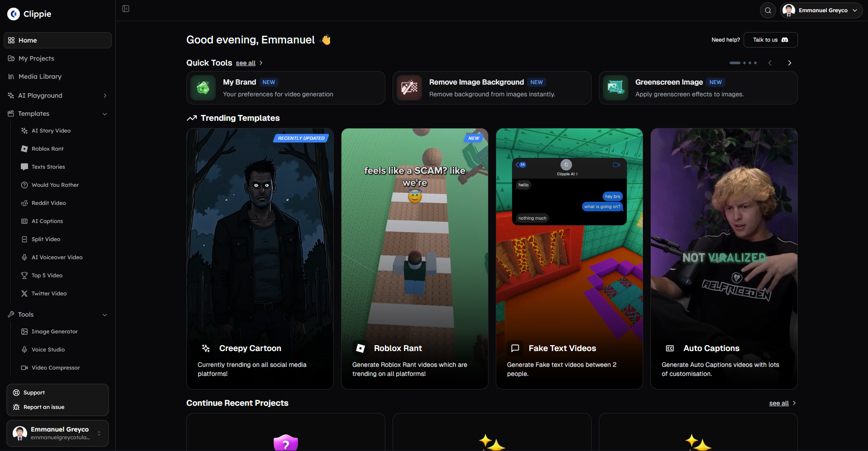This screenshot has width=868, height=451.
Task: Click the AI Captions sidebar icon
Action: [24, 221]
